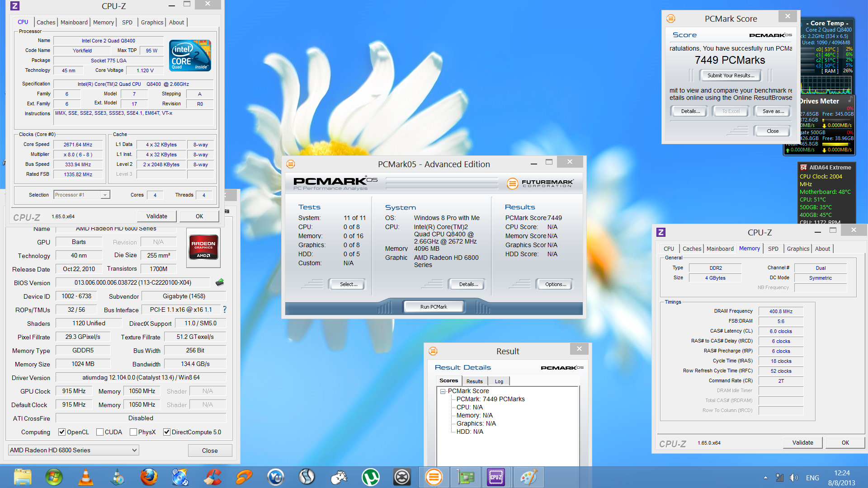Click ENG language indicator in taskbar
The height and width of the screenshot is (488, 868).
pyautogui.click(x=812, y=478)
